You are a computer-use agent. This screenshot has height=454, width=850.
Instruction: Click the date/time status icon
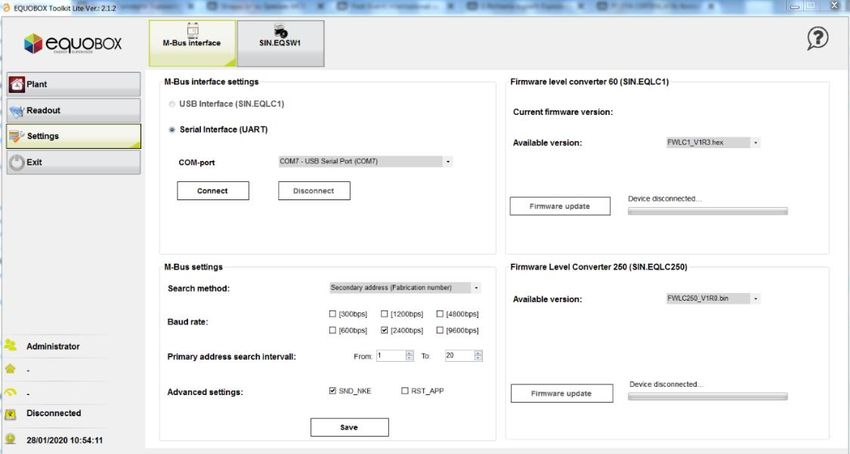pyautogui.click(x=10, y=439)
